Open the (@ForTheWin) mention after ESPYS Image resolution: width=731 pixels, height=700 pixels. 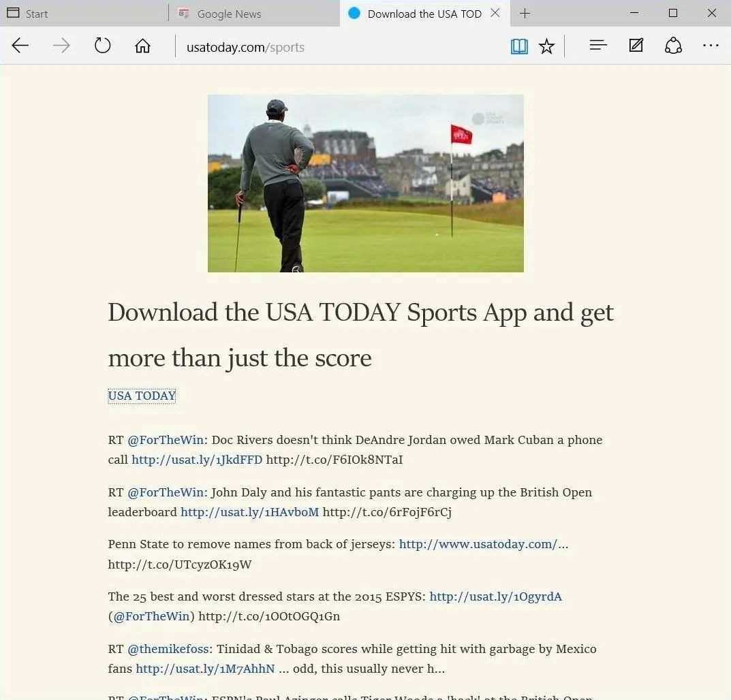click(151, 616)
